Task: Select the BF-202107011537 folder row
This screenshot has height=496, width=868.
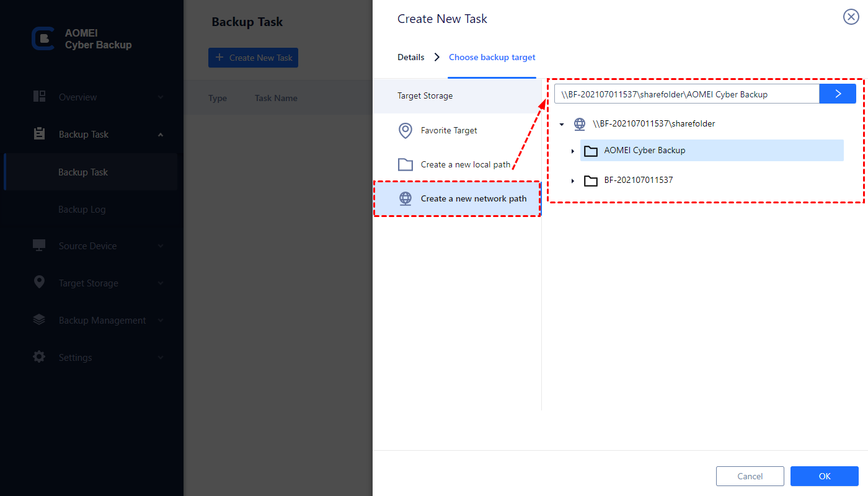Action: 712,180
